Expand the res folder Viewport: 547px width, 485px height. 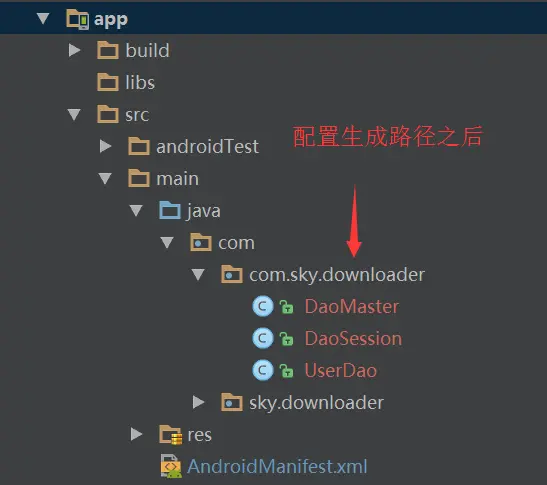click(136, 434)
